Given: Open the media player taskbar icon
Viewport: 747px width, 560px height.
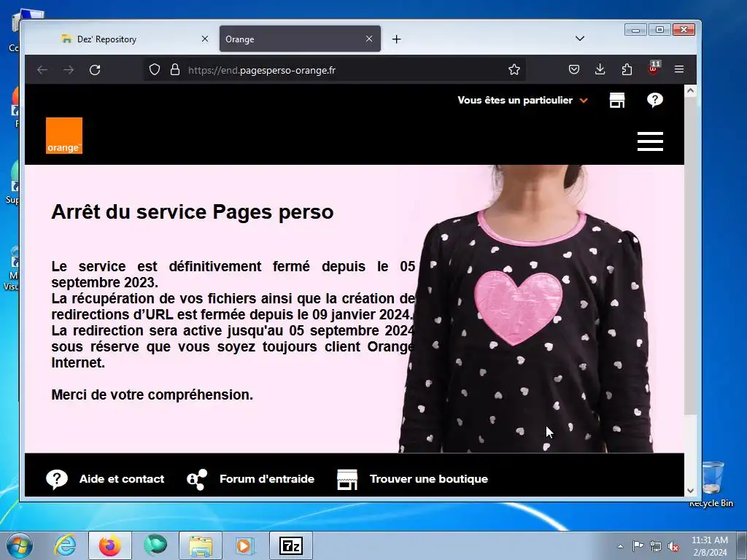Looking at the screenshot, I should [246, 545].
